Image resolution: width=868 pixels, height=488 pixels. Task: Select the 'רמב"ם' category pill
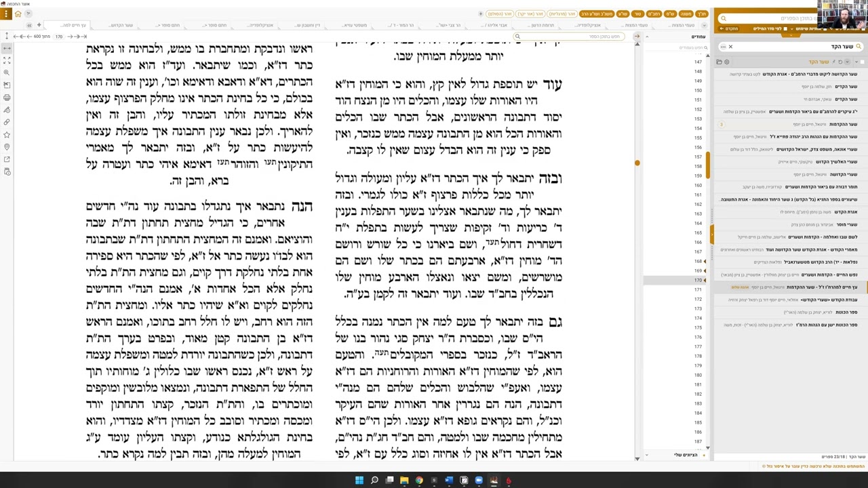[x=654, y=14]
